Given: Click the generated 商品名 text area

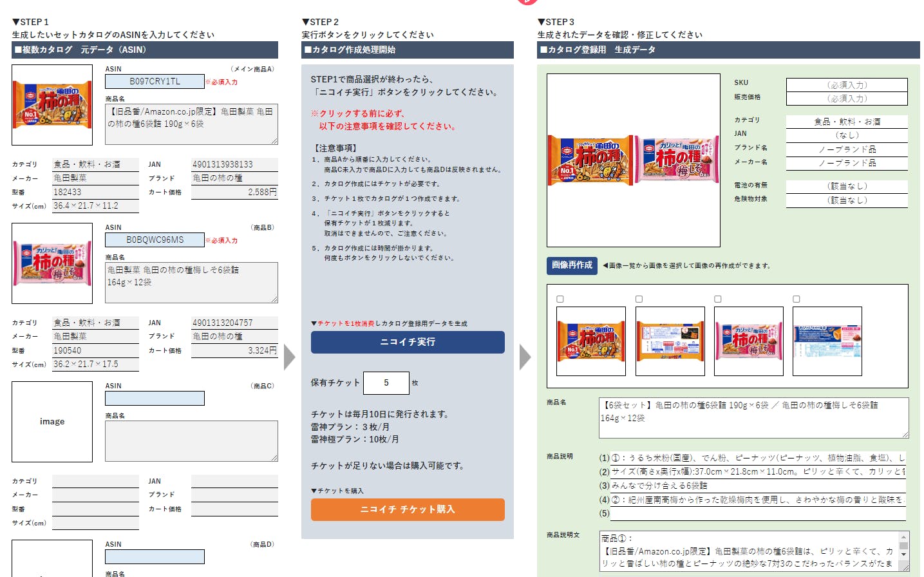Looking at the screenshot, I should pos(753,417).
